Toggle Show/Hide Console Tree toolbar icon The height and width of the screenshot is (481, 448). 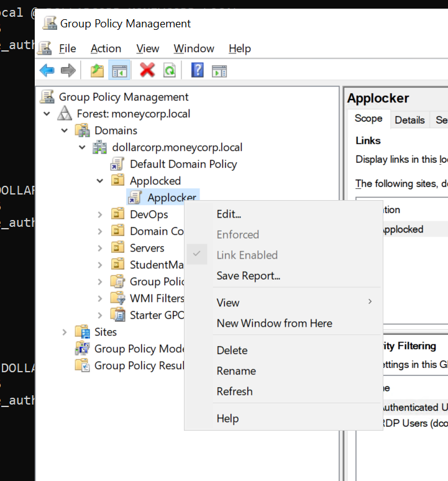click(x=119, y=71)
